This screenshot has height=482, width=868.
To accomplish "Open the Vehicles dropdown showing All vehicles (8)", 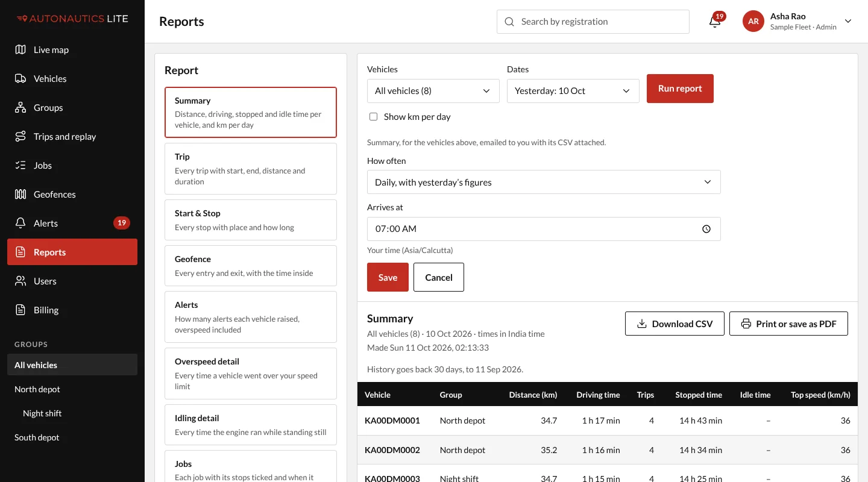I will click(x=433, y=91).
